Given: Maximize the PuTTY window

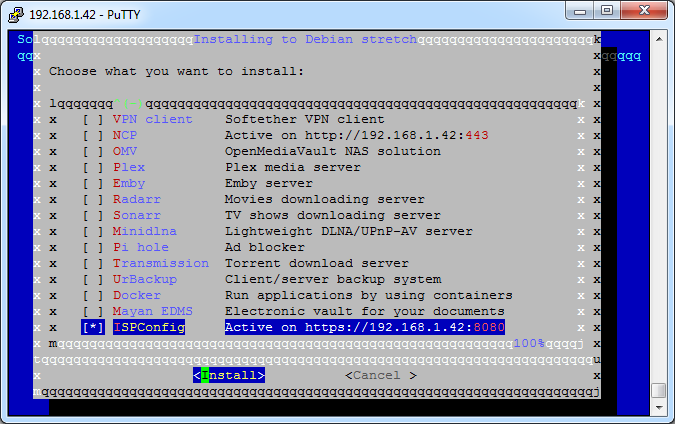Looking at the screenshot, I should tap(607, 11).
